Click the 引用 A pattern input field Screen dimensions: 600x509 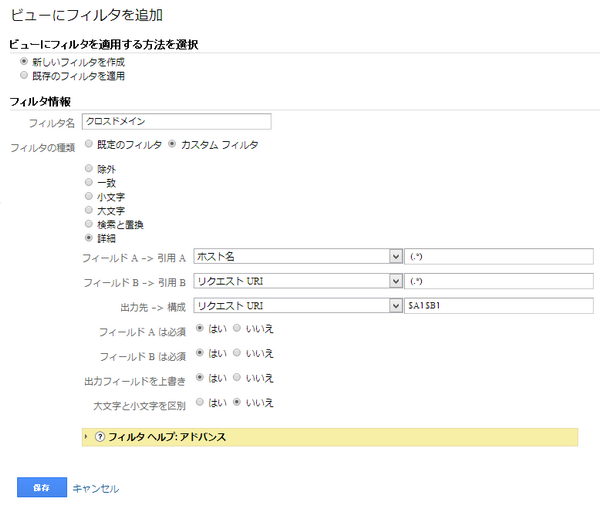pos(499,256)
